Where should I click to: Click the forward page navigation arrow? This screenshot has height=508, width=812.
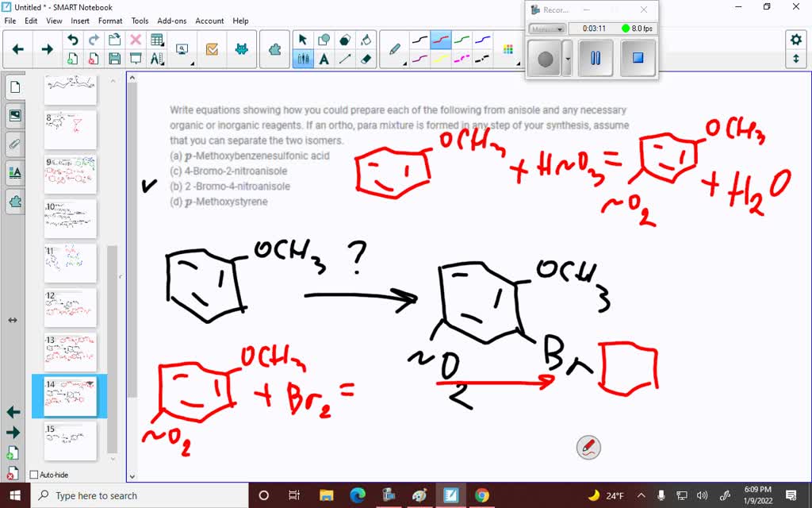47,48
